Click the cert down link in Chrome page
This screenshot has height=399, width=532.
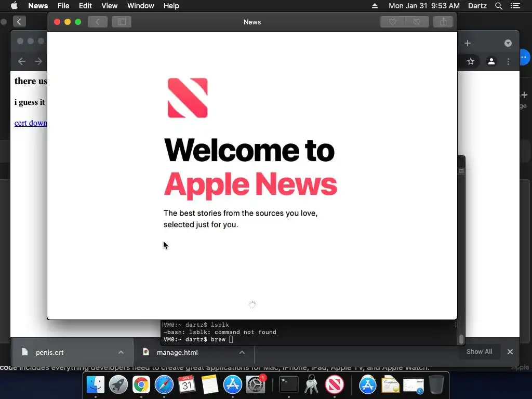[31, 123]
